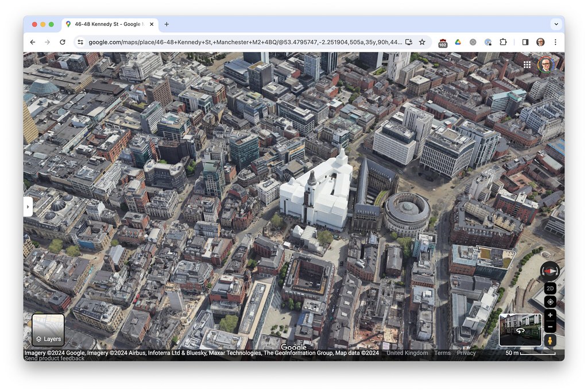Bookmark this page with the star icon

click(x=422, y=42)
